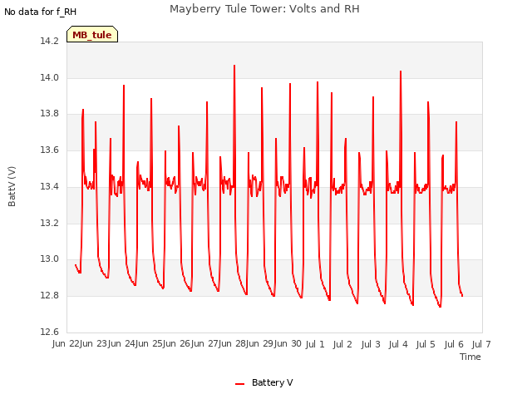Screen dimensions: 532x399
Task: Click the Jul 2 date tick
Action: point(342,344)
